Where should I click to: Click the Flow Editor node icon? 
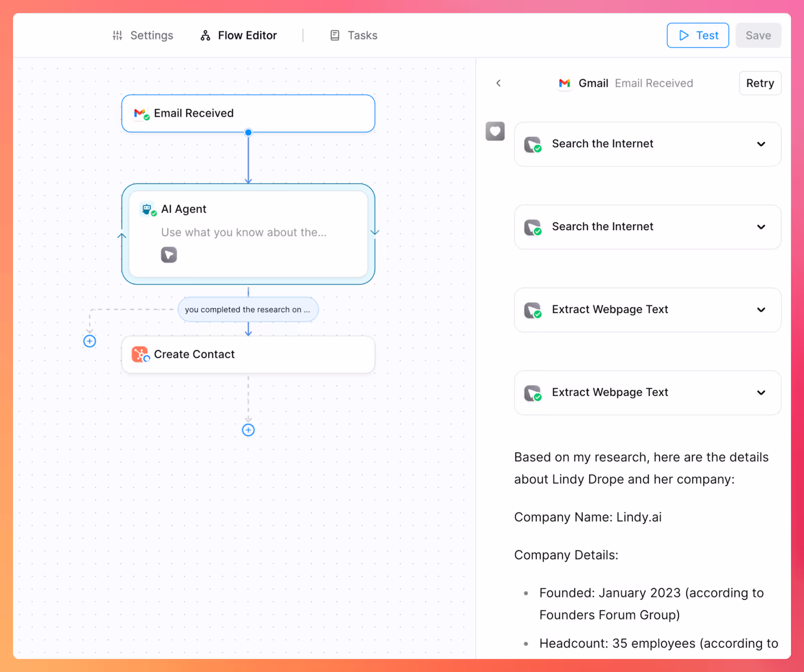(x=206, y=36)
